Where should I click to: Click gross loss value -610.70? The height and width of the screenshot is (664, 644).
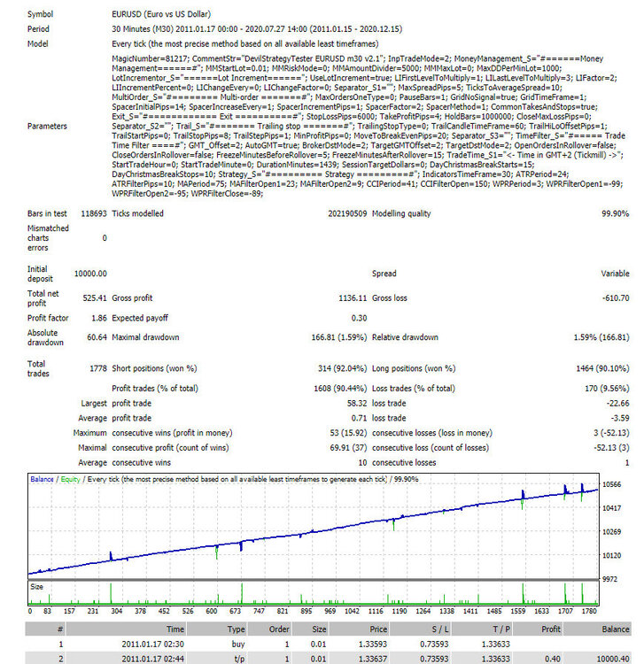[x=616, y=298]
